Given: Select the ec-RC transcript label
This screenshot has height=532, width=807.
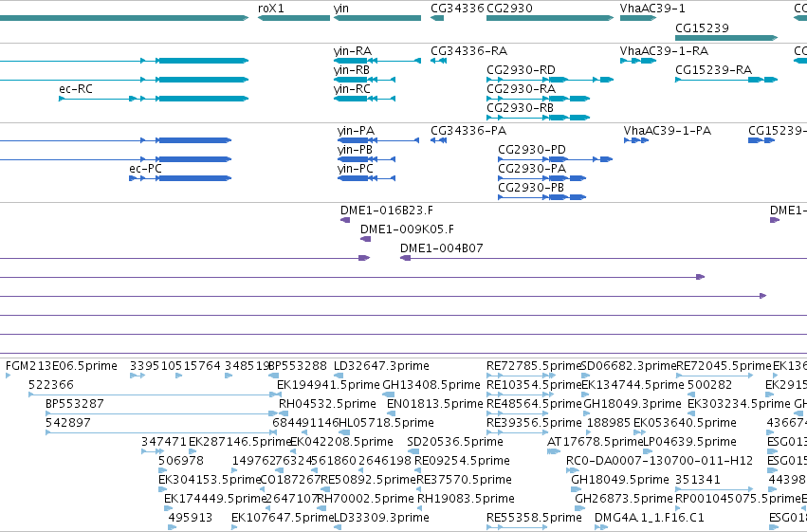Looking at the screenshot, I should pos(76,89).
